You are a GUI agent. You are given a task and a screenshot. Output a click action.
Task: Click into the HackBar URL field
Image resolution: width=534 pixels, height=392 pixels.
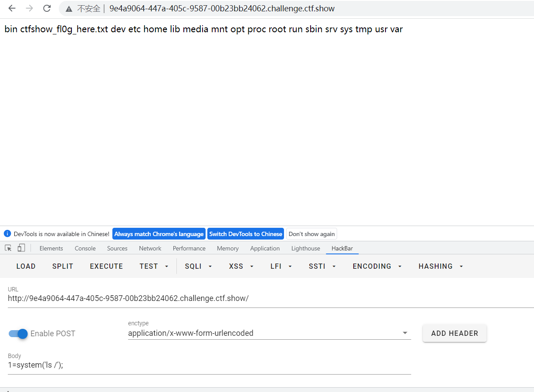pyautogui.click(x=270, y=299)
